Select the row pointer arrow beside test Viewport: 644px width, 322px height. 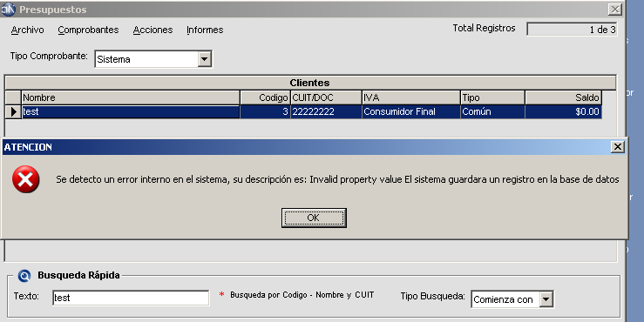pyautogui.click(x=13, y=111)
